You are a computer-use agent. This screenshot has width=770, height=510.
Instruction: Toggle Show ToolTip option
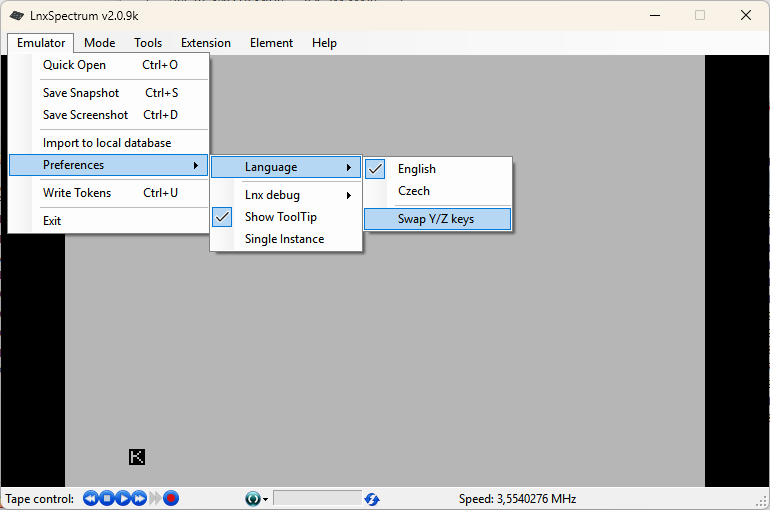point(286,217)
